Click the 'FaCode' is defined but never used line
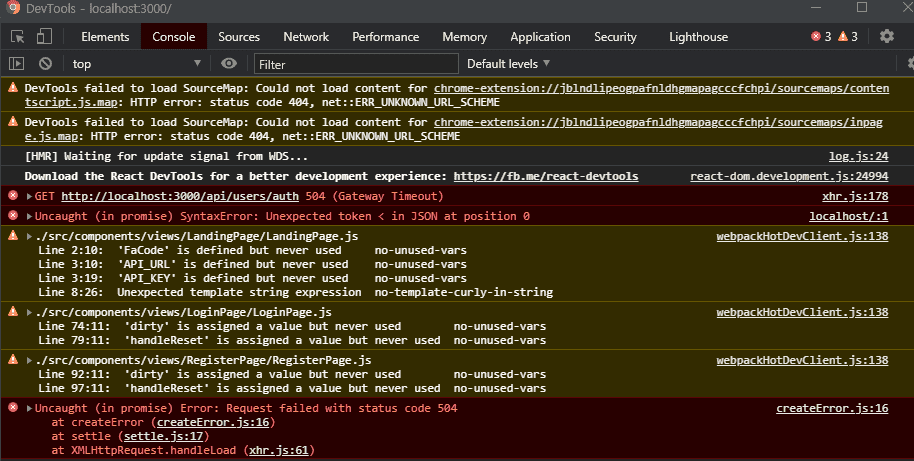Screen dimensions: 914x461 pos(252,250)
